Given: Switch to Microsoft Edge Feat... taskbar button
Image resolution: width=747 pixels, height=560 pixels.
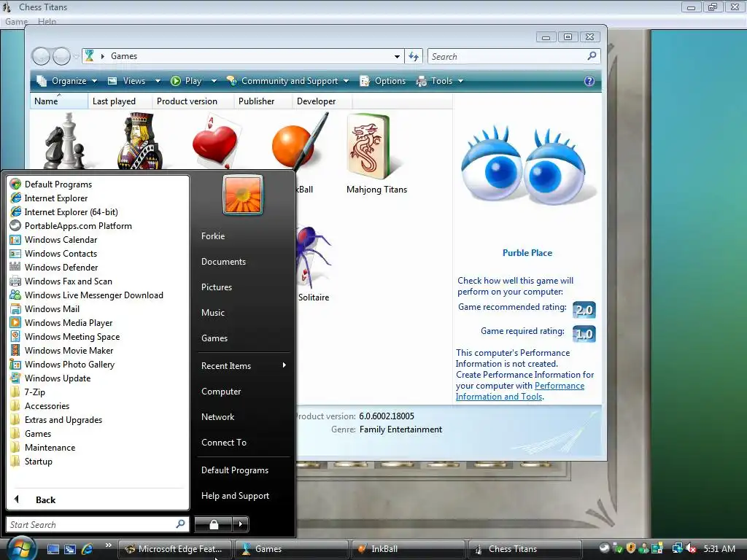Looking at the screenshot, I should (174, 549).
